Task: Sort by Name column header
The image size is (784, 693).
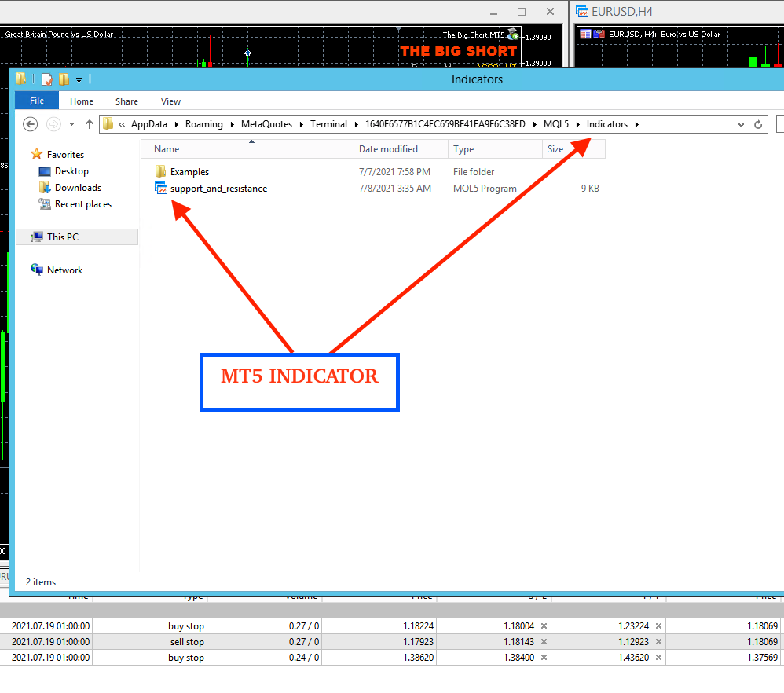Action: (x=247, y=149)
